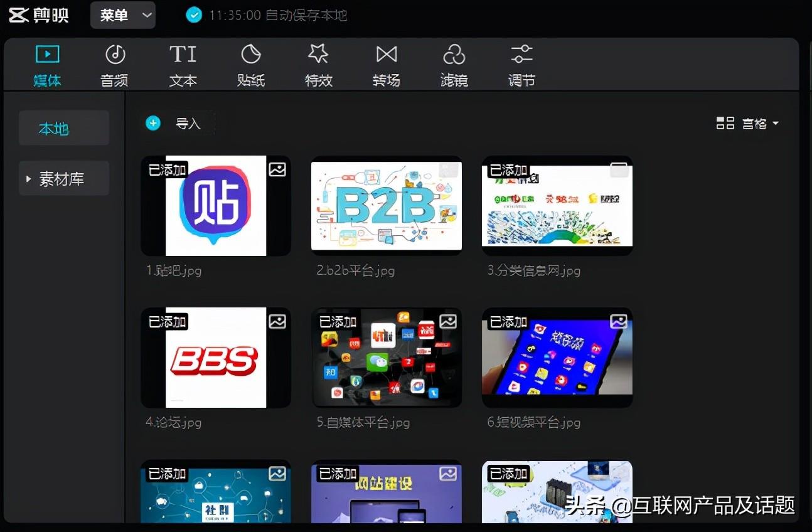Click the auto-save checkmark status icon
This screenshot has height=532, width=812.
point(194,15)
